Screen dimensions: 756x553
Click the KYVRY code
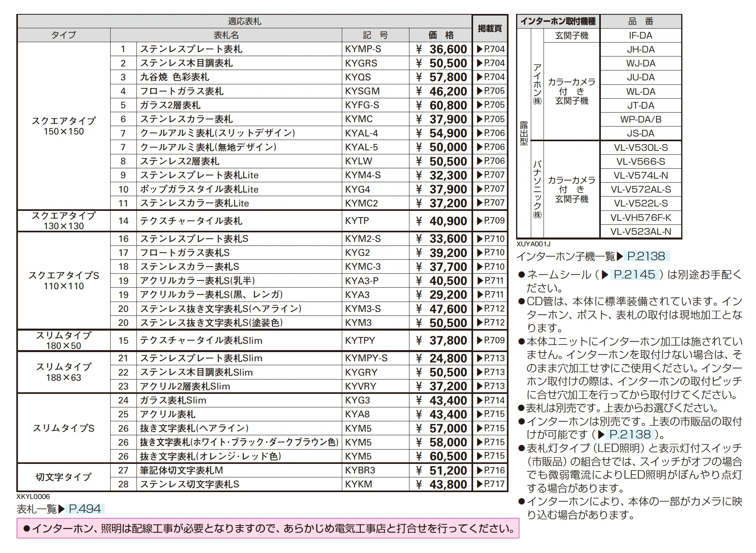point(360,386)
